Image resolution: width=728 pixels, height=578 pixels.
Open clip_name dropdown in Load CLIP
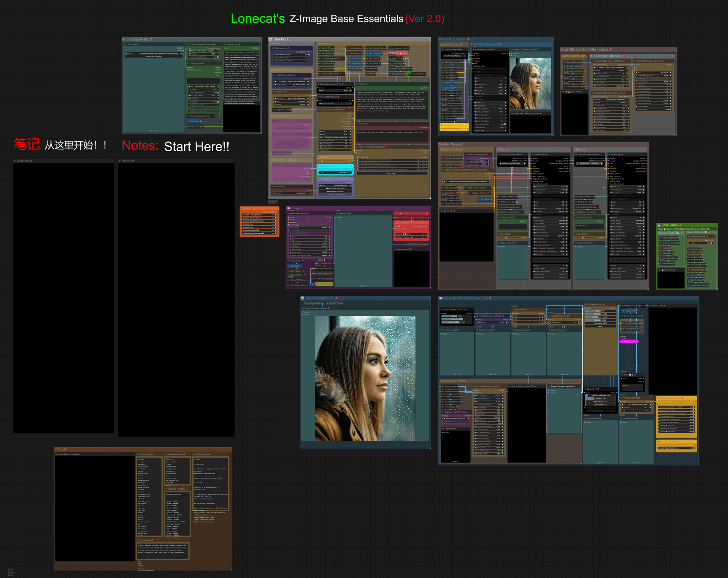click(292, 98)
